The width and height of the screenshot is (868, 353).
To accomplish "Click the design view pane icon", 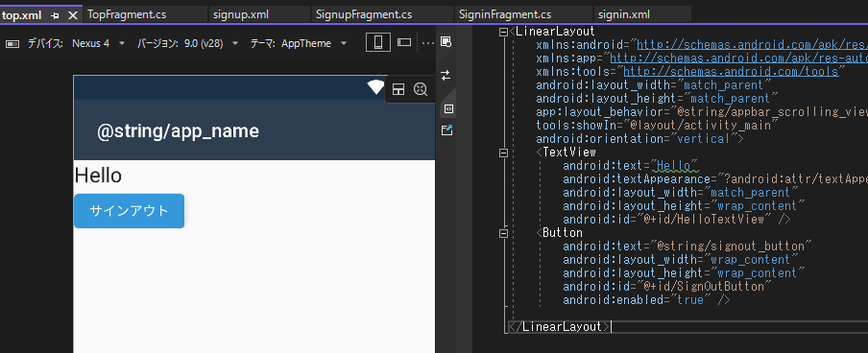I will (x=446, y=41).
